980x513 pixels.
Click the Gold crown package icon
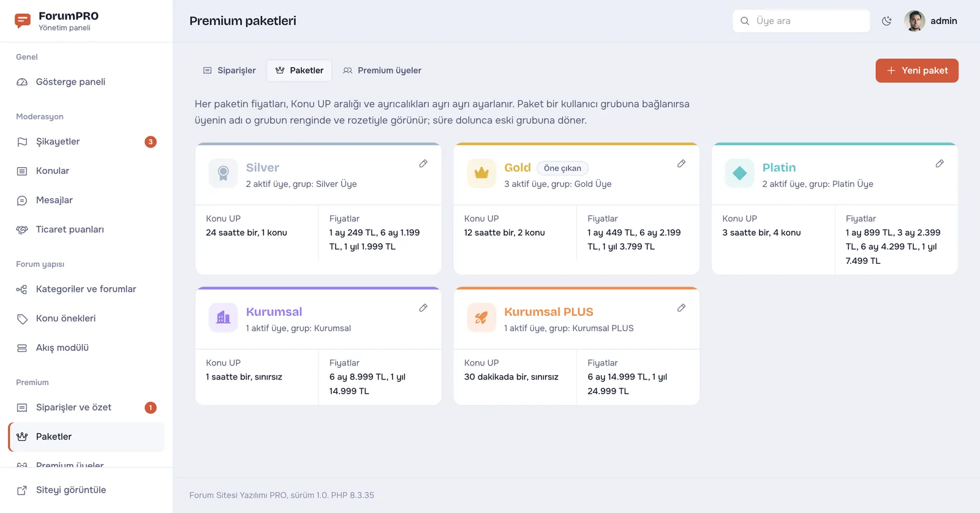(x=481, y=173)
